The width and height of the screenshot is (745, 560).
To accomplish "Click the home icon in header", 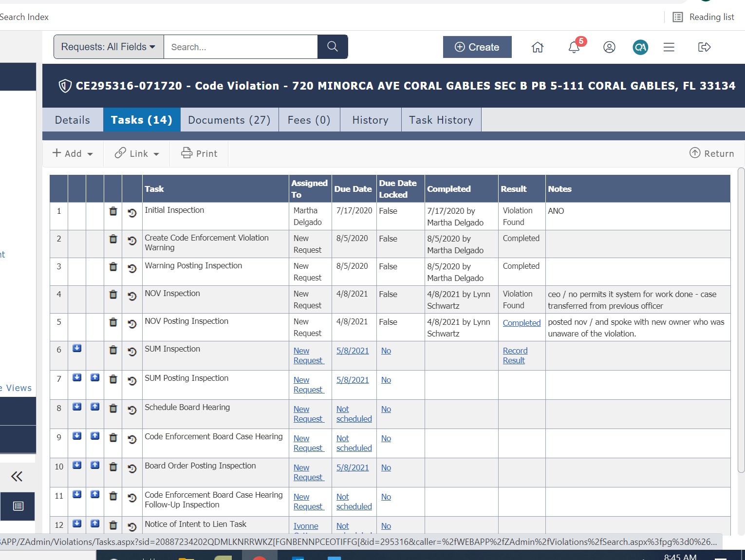I will click(x=538, y=47).
